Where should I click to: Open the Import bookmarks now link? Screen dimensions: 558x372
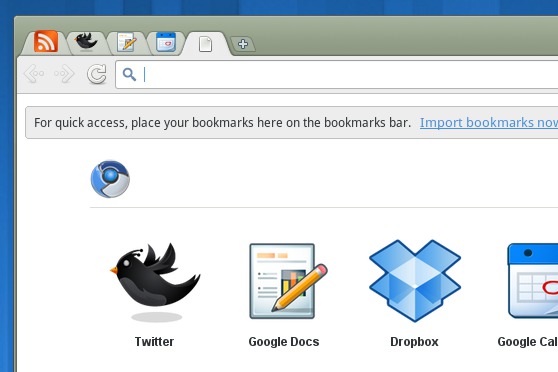(489, 122)
